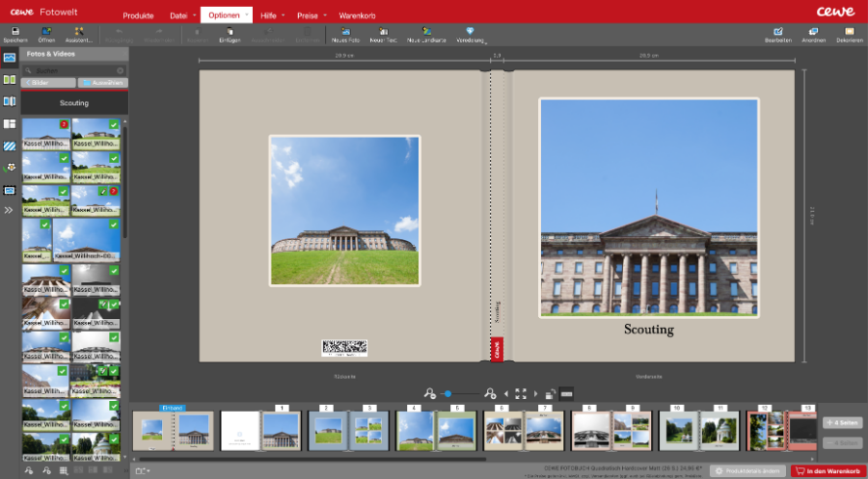Open the Dekorieren panel
Image resolution: width=868 pixels, height=479 pixels.
[850, 33]
